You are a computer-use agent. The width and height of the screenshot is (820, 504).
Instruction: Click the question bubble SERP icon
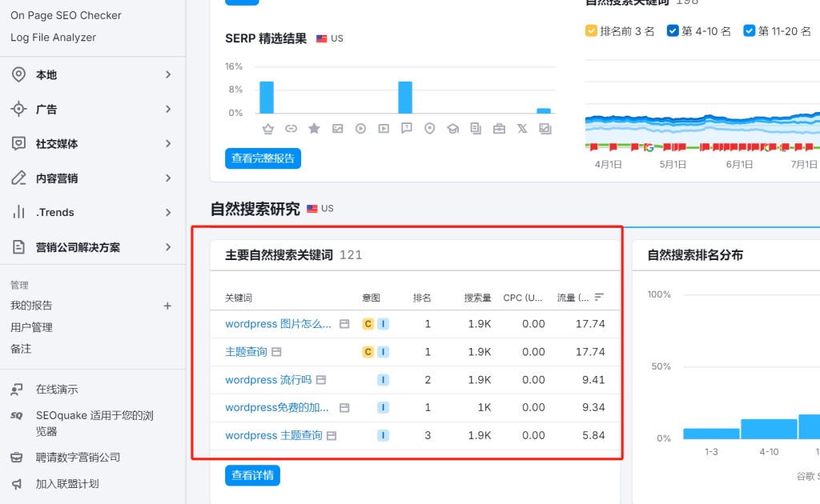[407, 129]
